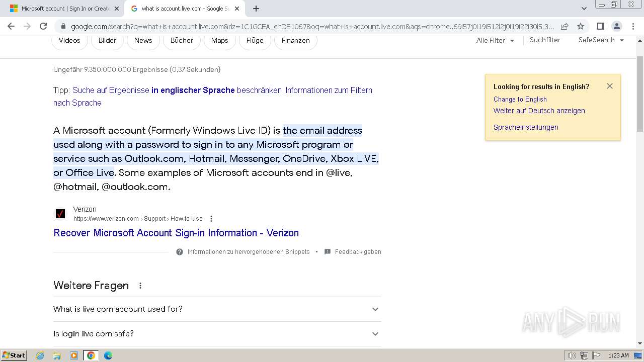This screenshot has width=644, height=362.
Task: Click the action center flag icon
Action: coord(596,355)
